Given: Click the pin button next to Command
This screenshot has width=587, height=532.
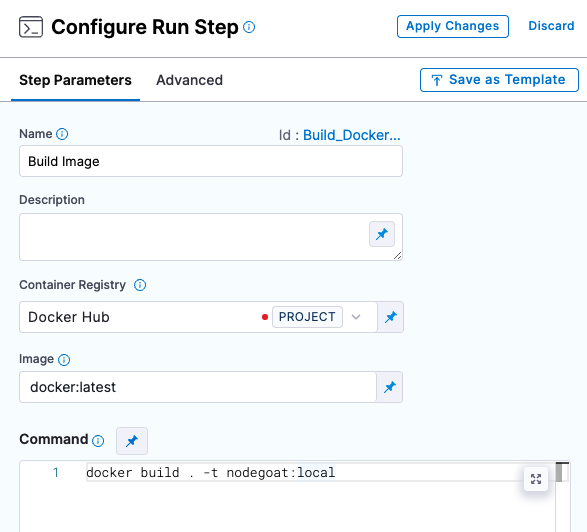Looking at the screenshot, I should coord(132,441).
